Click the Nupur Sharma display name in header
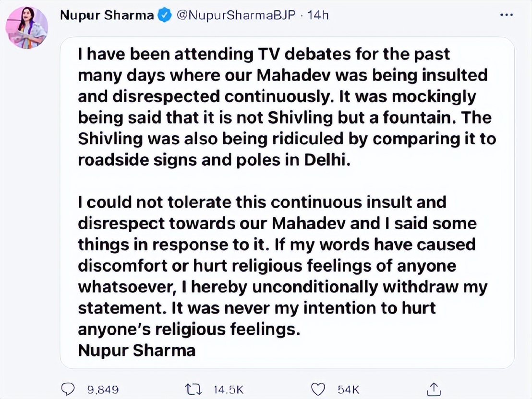 click(107, 15)
